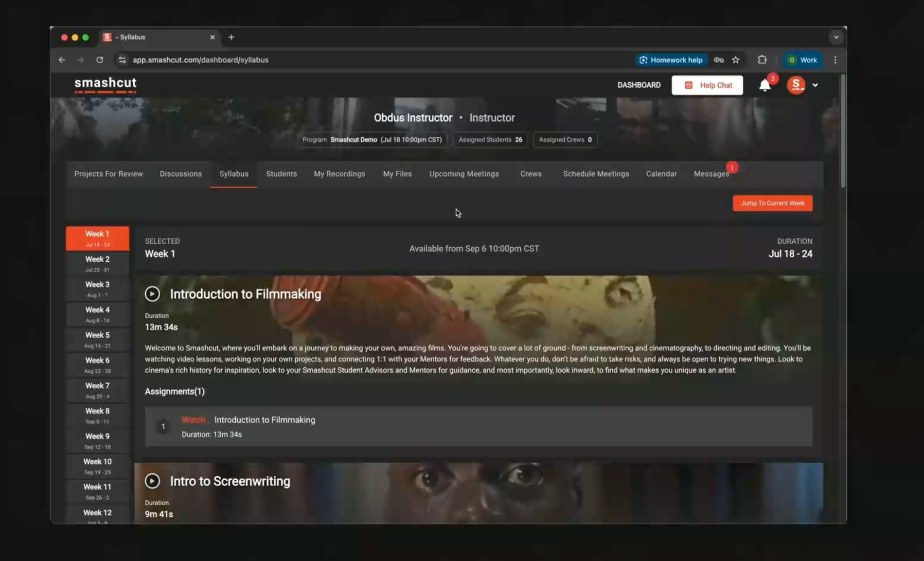Bookmark this page with the star icon
This screenshot has height=561, width=924.
point(735,60)
